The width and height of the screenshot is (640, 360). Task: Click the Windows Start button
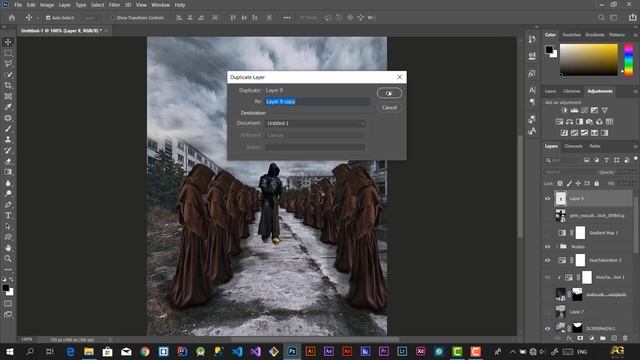click(10, 351)
